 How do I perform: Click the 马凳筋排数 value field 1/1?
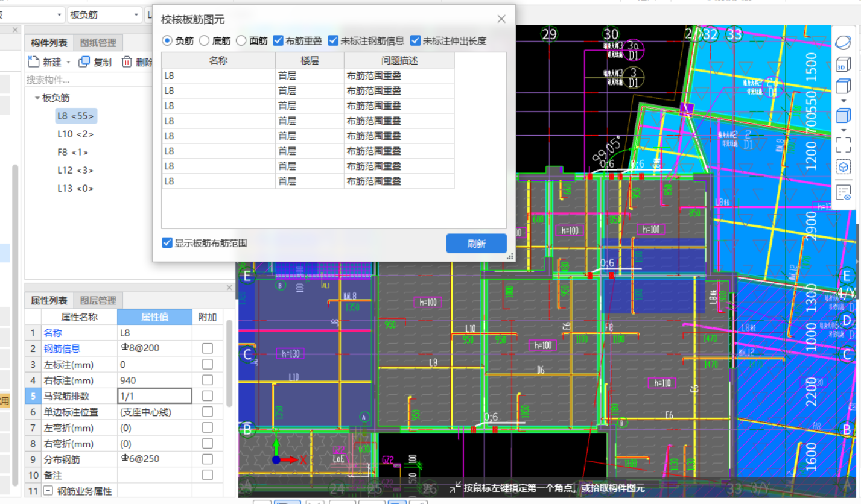pos(154,396)
